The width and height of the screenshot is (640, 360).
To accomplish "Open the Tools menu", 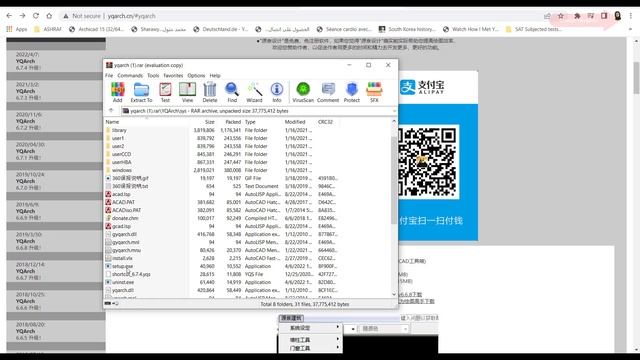I will [x=153, y=76].
